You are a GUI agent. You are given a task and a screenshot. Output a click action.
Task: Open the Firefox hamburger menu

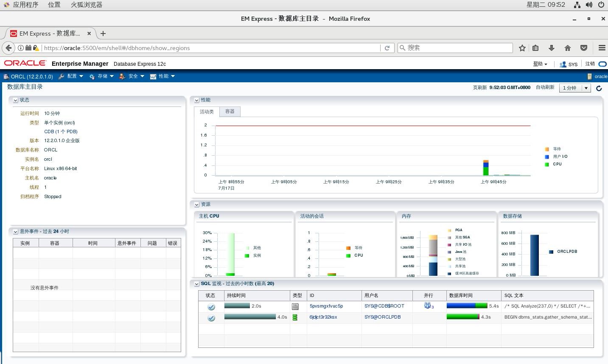tap(602, 48)
